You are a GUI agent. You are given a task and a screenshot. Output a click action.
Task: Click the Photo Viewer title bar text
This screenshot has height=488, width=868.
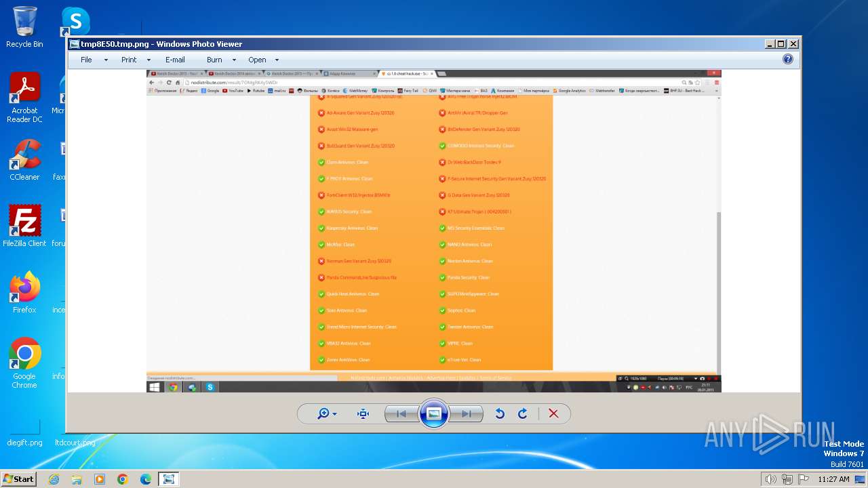point(161,44)
